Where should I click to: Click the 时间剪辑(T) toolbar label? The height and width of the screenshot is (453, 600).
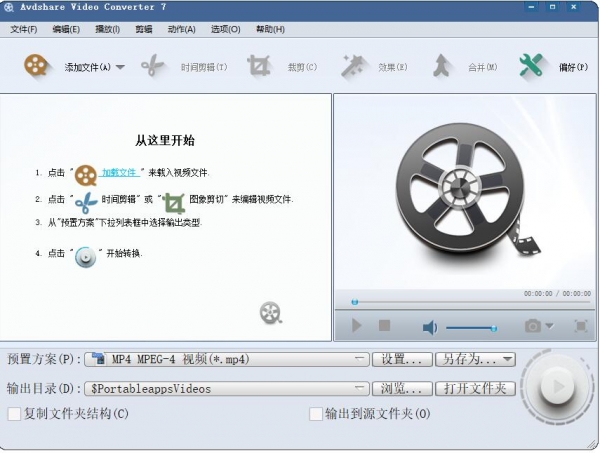(x=204, y=67)
